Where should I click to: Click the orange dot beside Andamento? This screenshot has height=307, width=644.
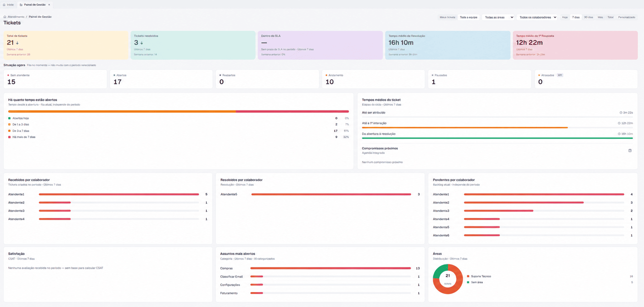pyautogui.click(x=326, y=75)
